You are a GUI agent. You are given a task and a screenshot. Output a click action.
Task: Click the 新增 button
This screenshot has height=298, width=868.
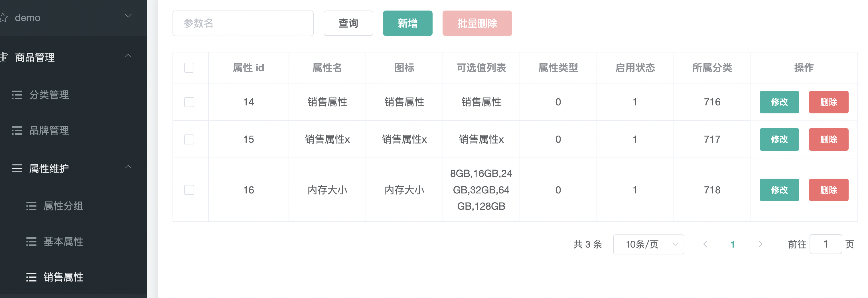pyautogui.click(x=407, y=23)
